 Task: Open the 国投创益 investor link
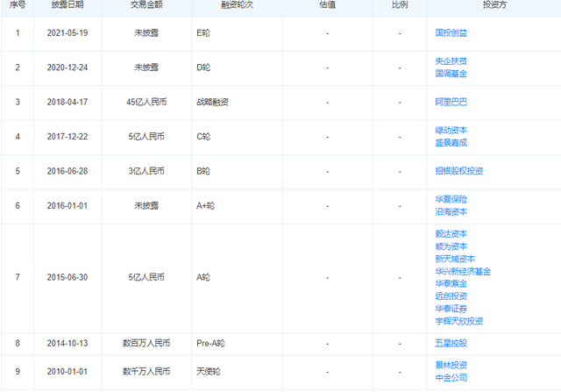point(451,33)
